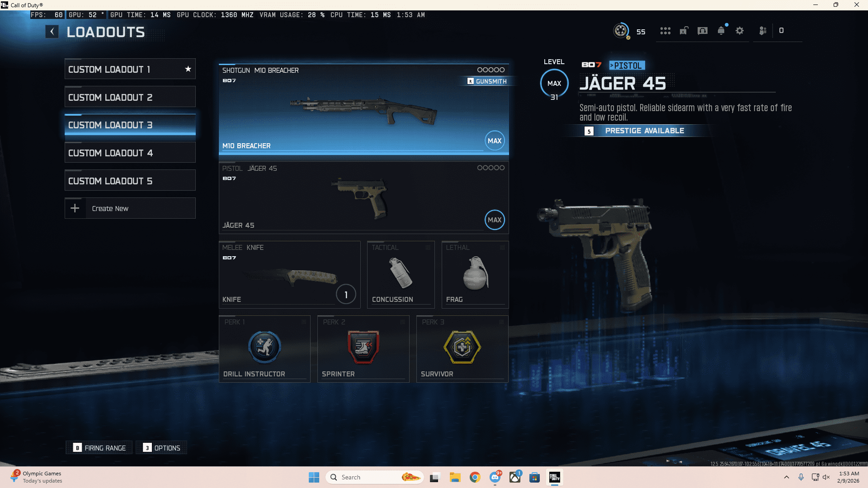Open the Firing Range
The width and height of the screenshot is (868, 488).
tap(99, 448)
